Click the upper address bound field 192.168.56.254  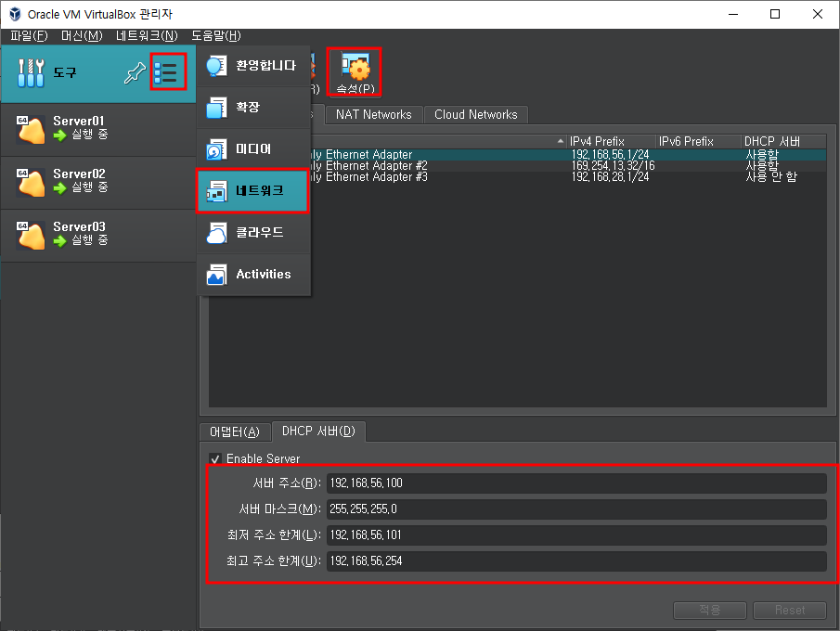(576, 560)
